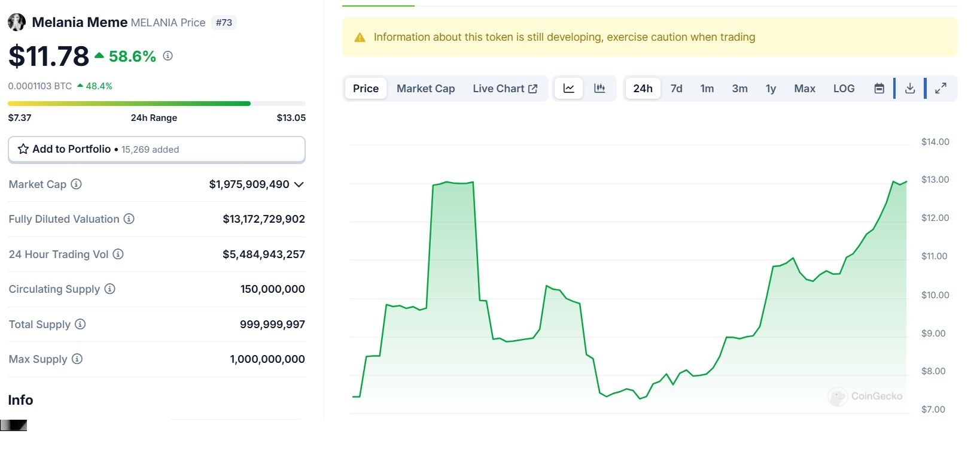Image resolution: width=980 pixels, height=467 pixels.
Task: Select the 1y time range
Action: (x=771, y=89)
